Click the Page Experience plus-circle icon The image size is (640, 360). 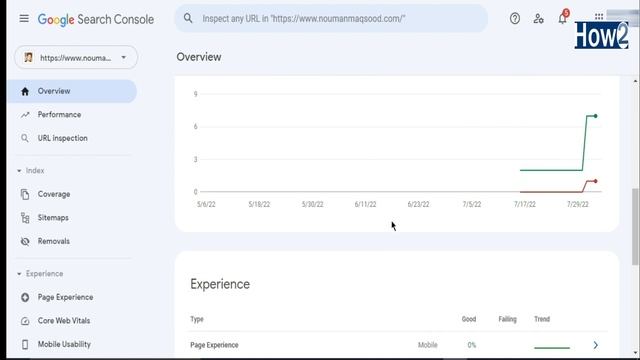tap(25, 298)
